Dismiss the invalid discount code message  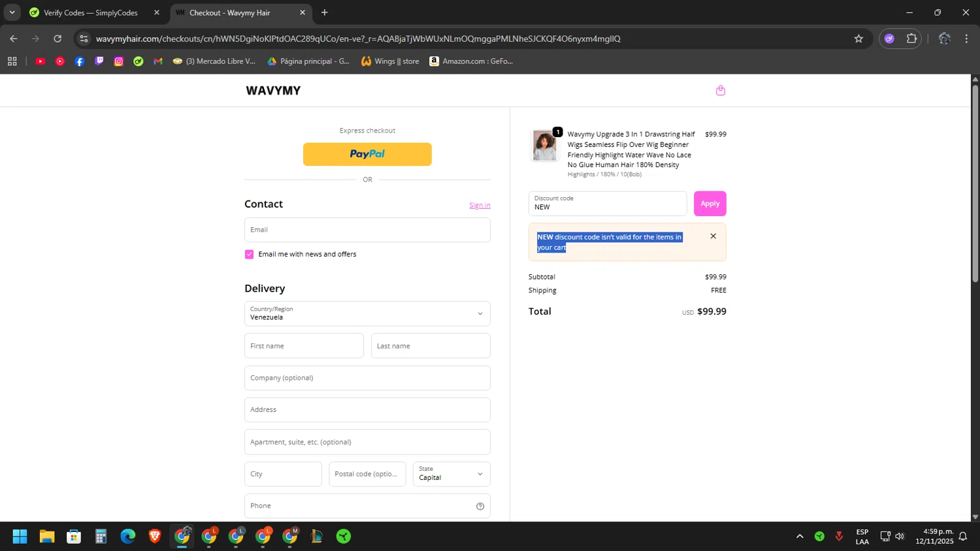coord(713,236)
